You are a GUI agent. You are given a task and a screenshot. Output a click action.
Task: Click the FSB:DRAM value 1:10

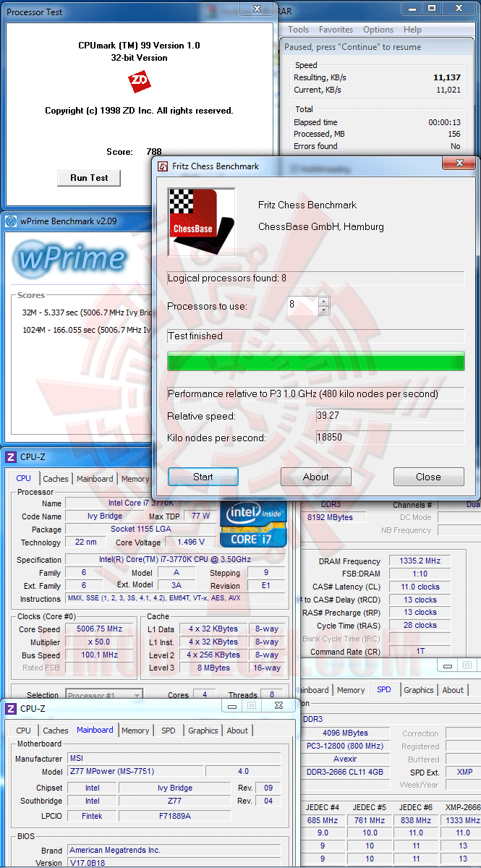[420, 574]
